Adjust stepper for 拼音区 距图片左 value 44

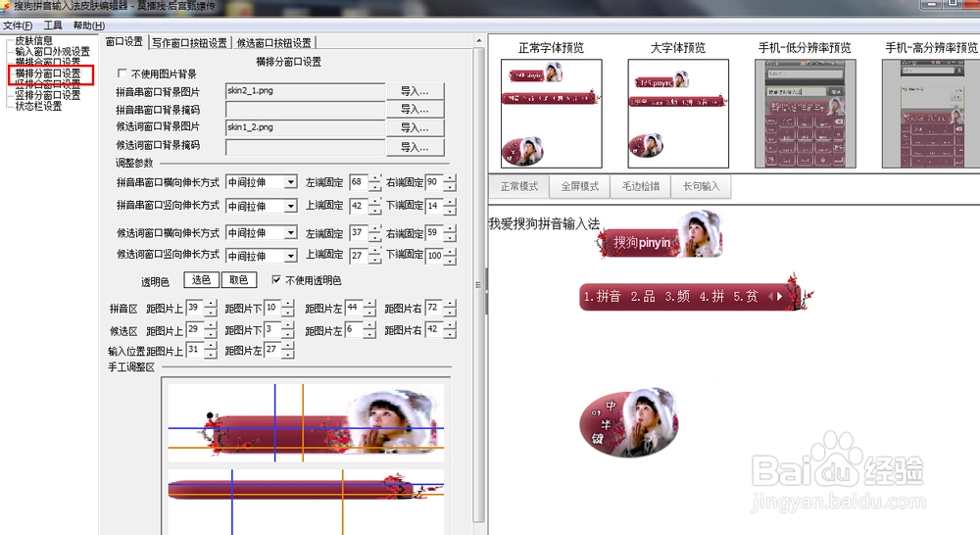click(x=370, y=308)
